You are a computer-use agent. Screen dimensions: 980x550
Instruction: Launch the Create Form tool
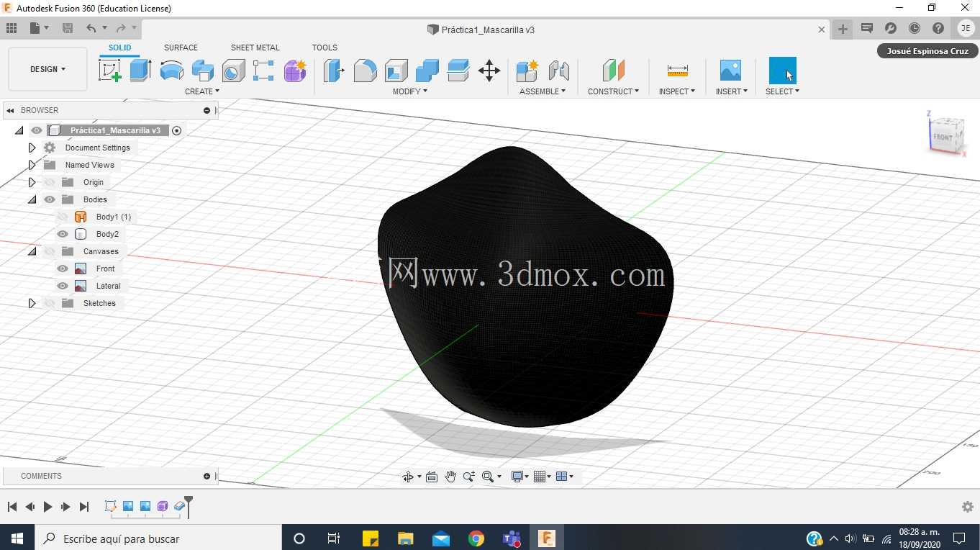295,71
